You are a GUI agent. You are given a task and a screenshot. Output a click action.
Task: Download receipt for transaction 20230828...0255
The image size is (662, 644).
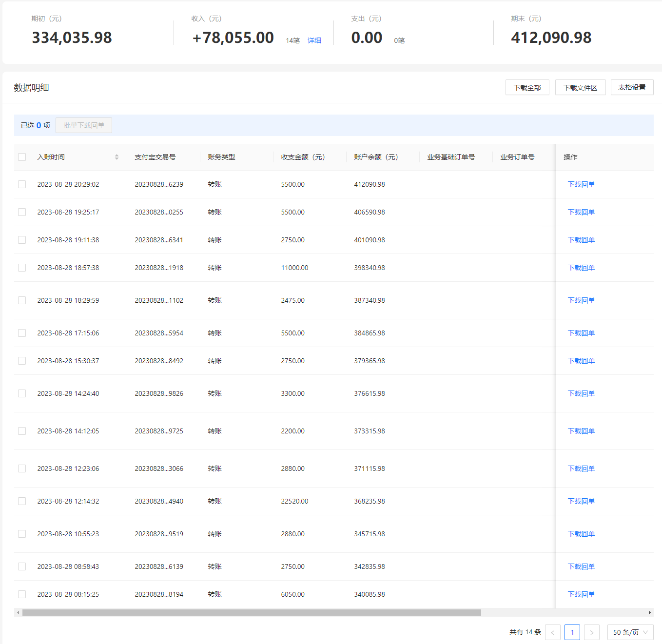pyautogui.click(x=581, y=212)
